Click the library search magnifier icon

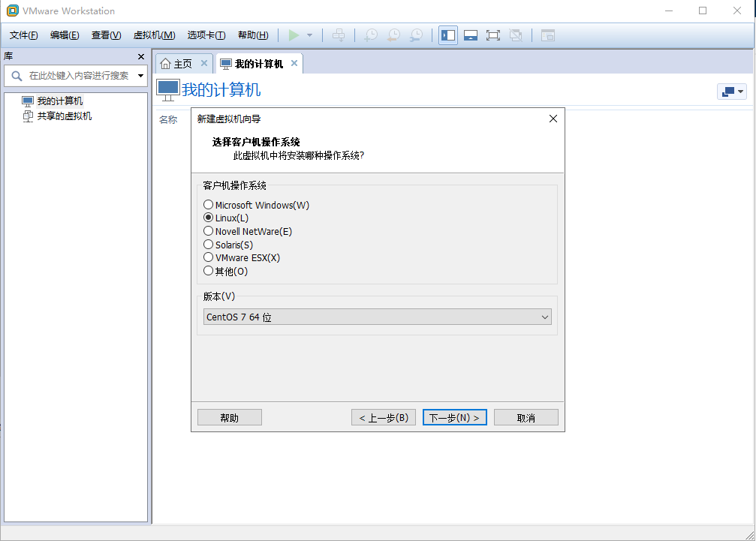[x=17, y=76]
